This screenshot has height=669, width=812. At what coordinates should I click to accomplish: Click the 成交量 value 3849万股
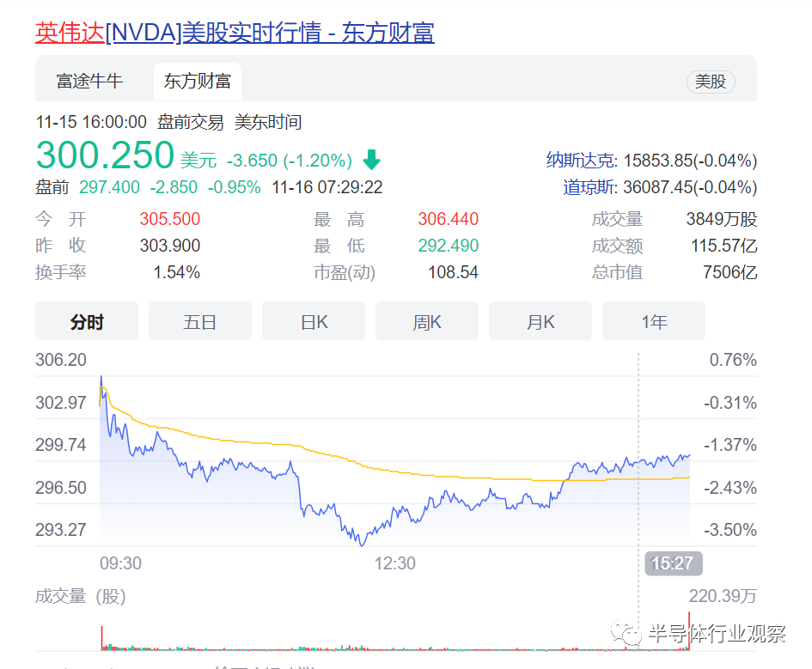coord(722,219)
